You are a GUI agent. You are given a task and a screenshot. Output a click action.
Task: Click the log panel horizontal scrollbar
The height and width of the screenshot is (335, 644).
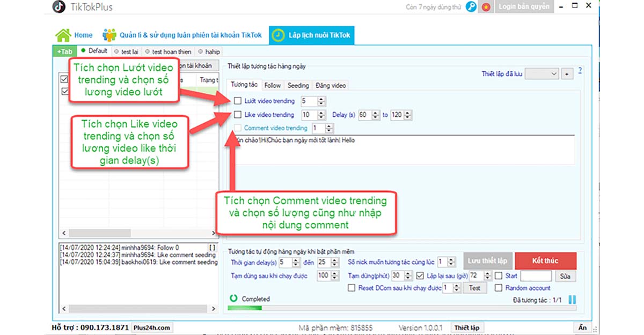[x=138, y=309]
